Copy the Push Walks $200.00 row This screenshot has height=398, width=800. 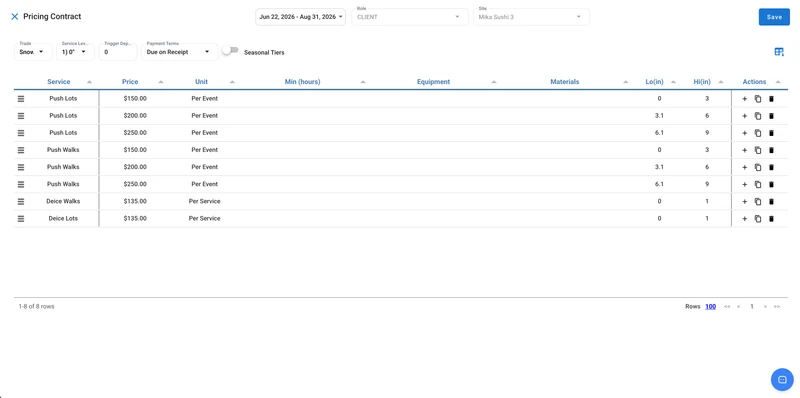point(758,167)
